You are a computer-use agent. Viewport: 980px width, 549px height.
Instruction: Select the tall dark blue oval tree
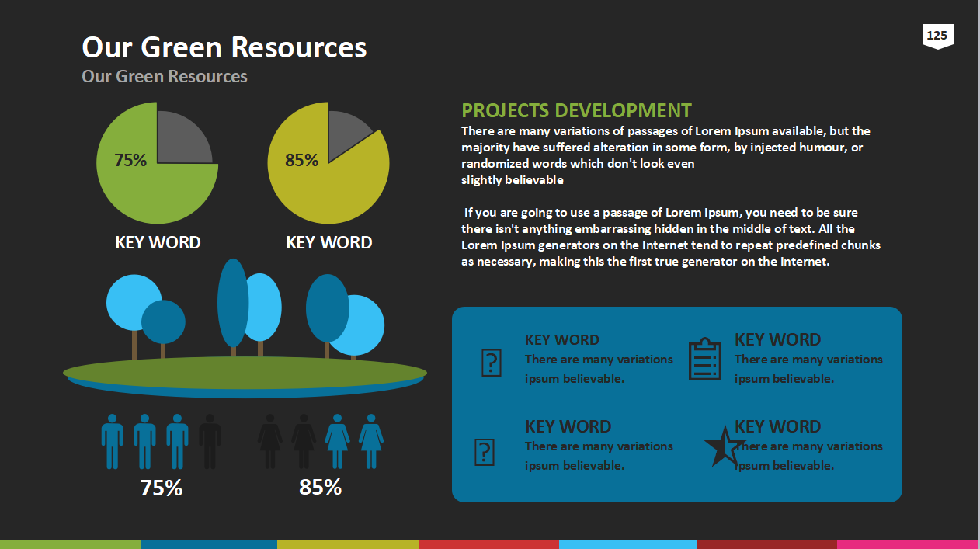(x=232, y=303)
